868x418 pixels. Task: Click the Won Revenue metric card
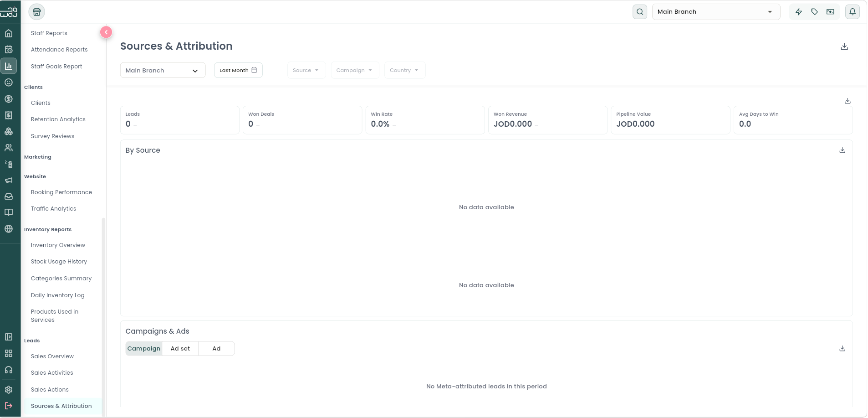click(548, 120)
